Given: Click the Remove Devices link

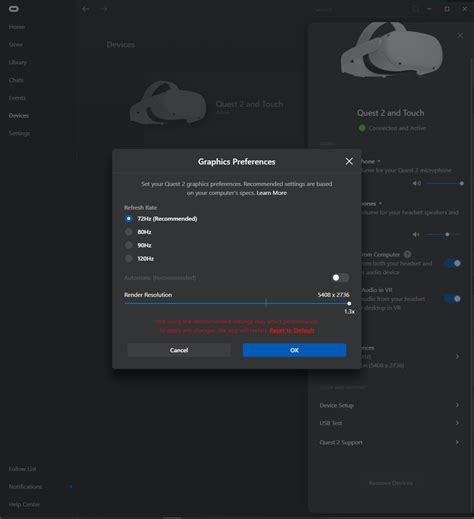Looking at the screenshot, I should tap(391, 483).
